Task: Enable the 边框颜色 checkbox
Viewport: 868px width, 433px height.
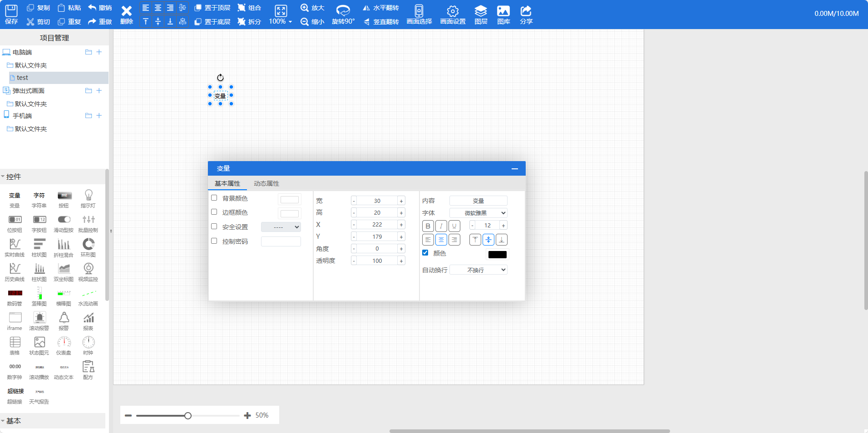Action: pyautogui.click(x=214, y=212)
